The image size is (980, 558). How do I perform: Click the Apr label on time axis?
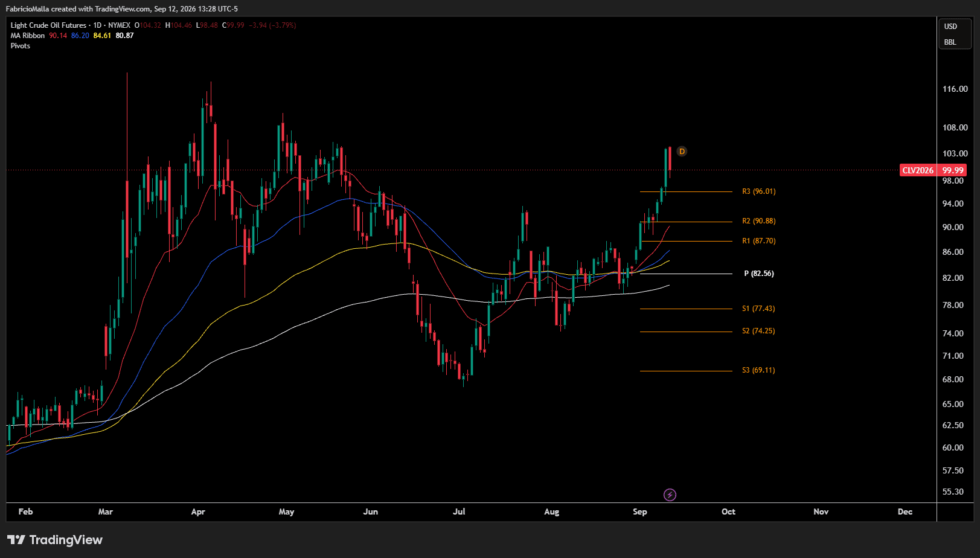pyautogui.click(x=198, y=512)
